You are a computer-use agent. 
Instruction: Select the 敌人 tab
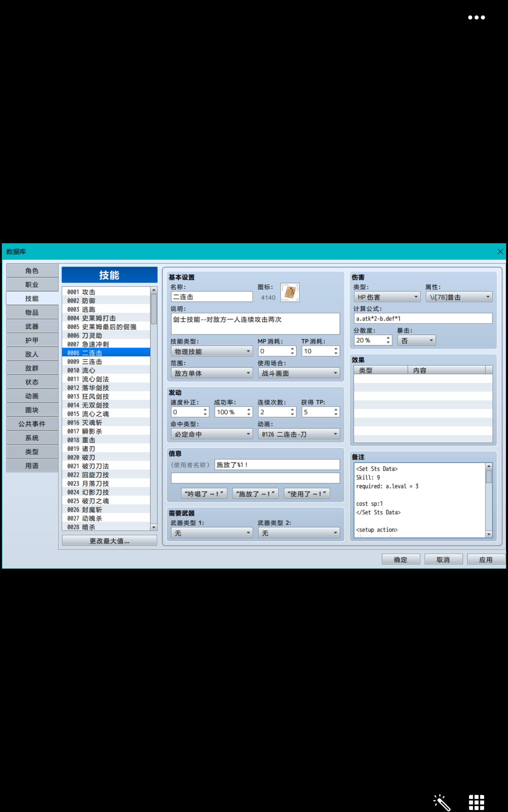tap(32, 354)
